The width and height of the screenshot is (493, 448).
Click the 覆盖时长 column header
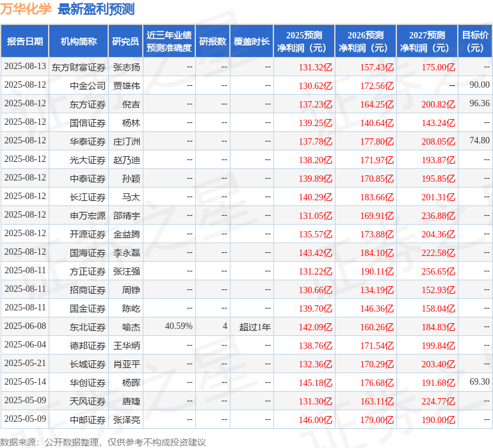click(252, 41)
